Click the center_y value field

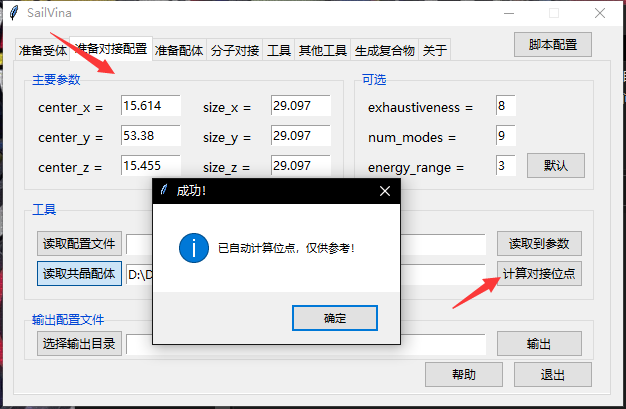(151, 135)
